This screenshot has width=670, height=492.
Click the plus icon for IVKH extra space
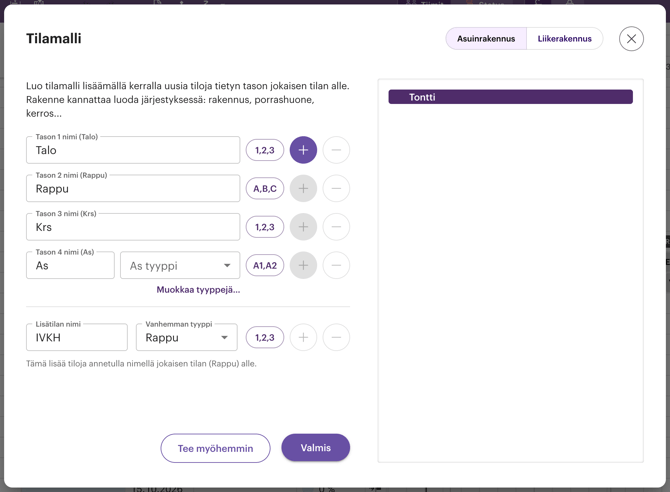point(303,337)
